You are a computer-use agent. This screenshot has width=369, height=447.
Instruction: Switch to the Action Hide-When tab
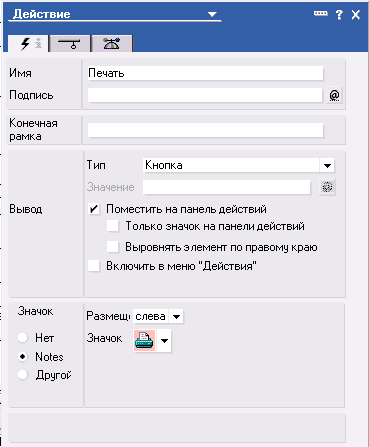click(70, 44)
